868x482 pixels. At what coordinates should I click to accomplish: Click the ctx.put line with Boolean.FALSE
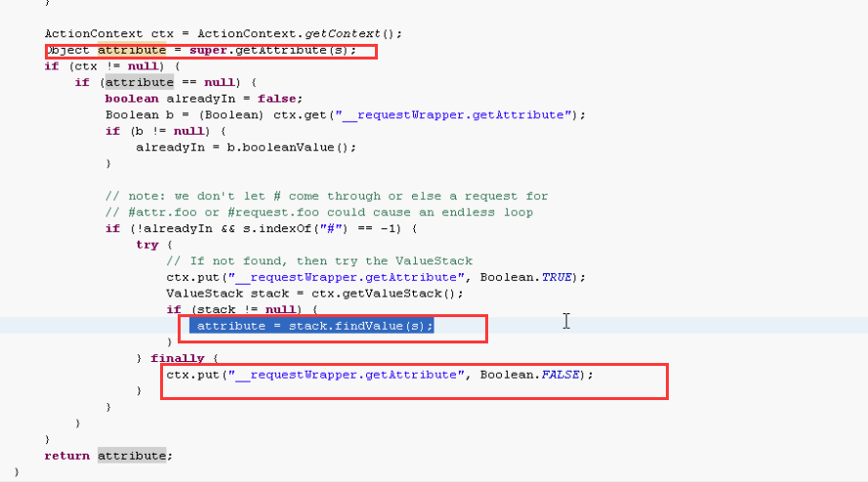379,375
